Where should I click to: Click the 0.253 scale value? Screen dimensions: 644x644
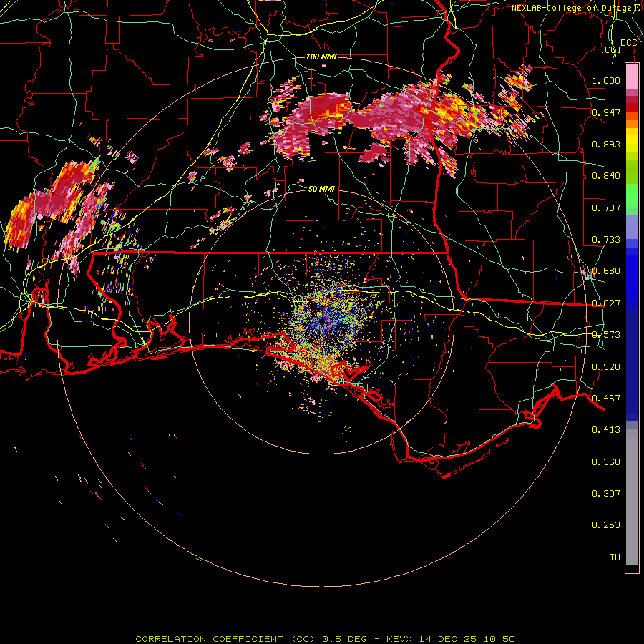(606, 525)
